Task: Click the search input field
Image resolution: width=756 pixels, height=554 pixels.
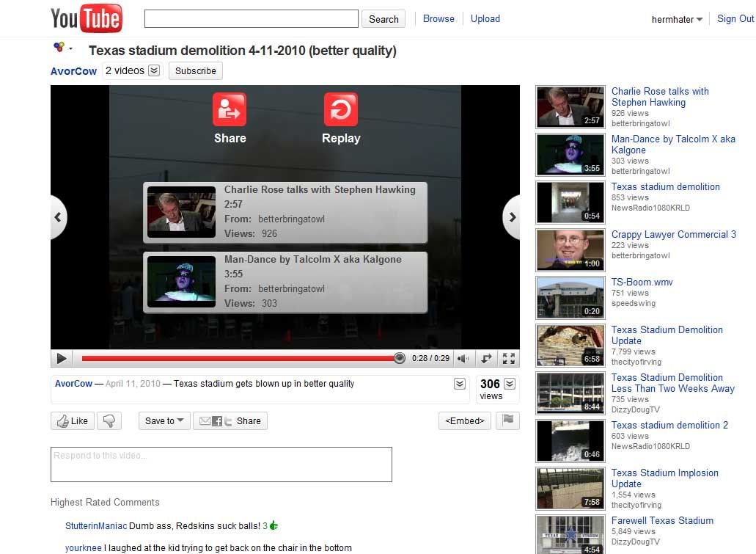Action: [252, 19]
